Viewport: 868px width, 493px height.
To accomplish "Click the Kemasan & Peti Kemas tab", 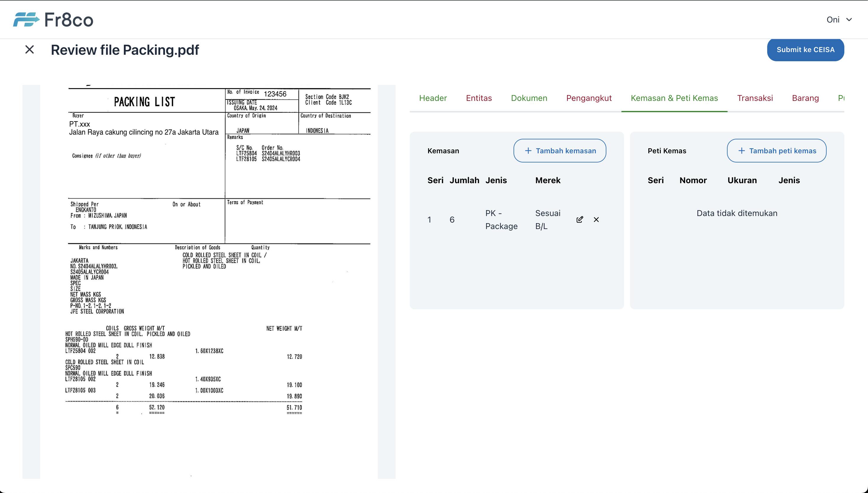I will tap(674, 98).
